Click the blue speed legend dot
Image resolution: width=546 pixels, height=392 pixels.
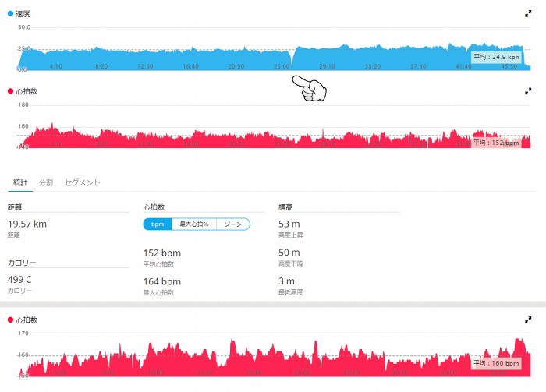click(10, 14)
